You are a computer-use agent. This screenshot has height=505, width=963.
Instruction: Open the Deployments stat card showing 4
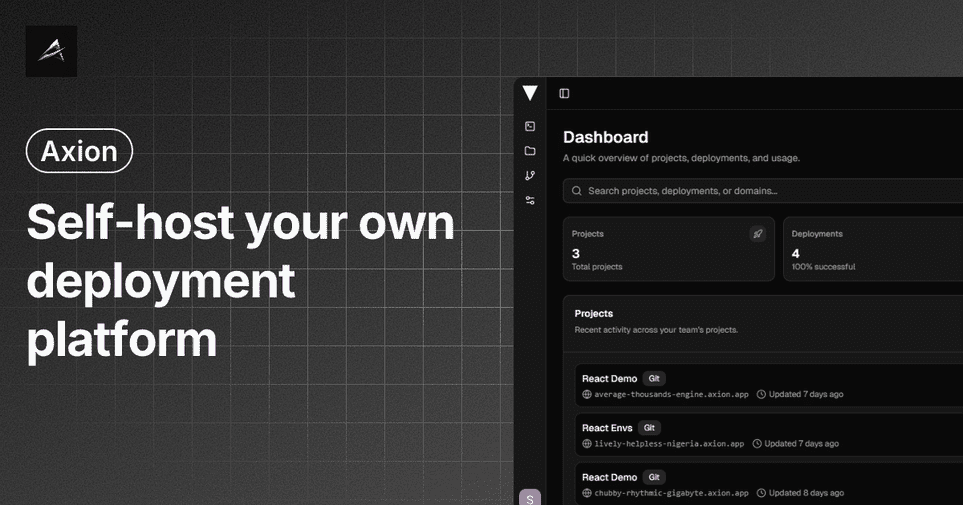point(873,249)
